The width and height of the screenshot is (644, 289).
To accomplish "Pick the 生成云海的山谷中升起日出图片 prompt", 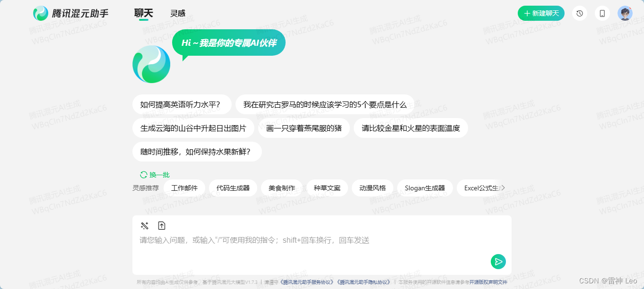I will (193, 128).
